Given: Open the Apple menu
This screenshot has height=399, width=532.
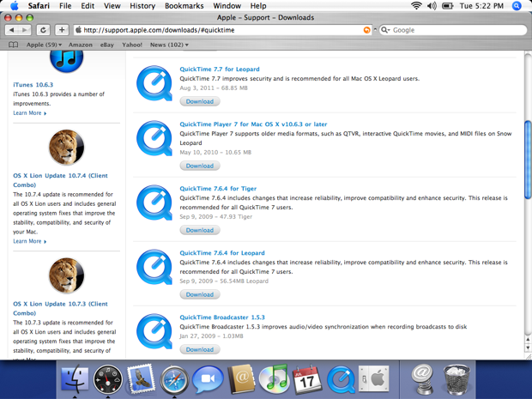Looking at the screenshot, I should click(x=15, y=6).
